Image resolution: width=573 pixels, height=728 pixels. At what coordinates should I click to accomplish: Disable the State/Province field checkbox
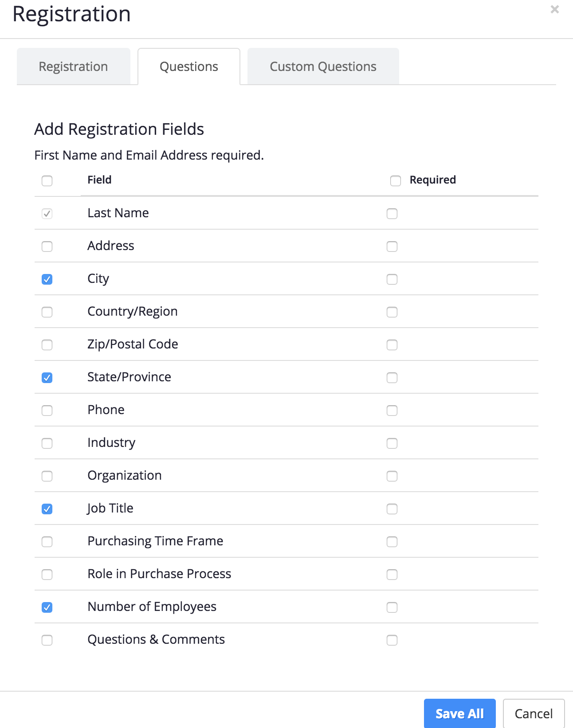[47, 378]
